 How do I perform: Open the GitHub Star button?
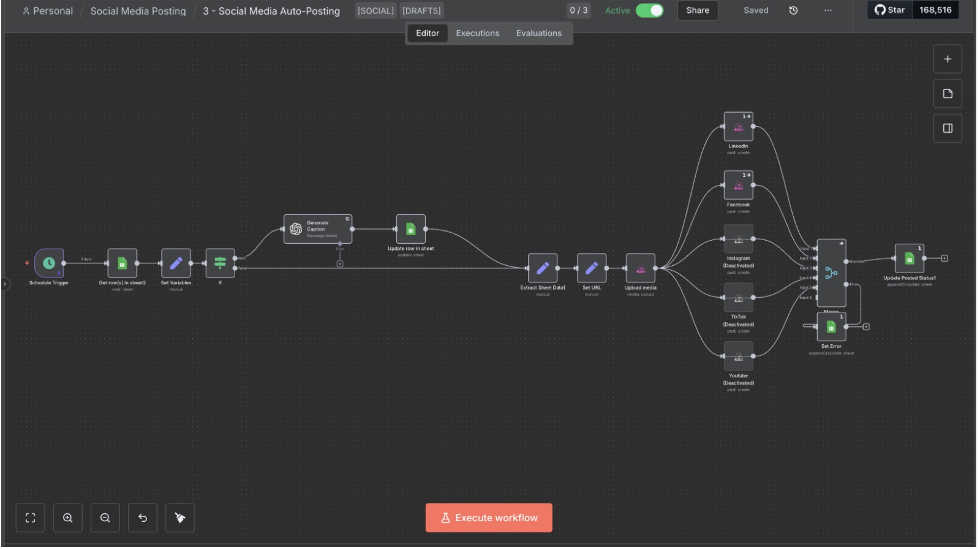pos(890,10)
